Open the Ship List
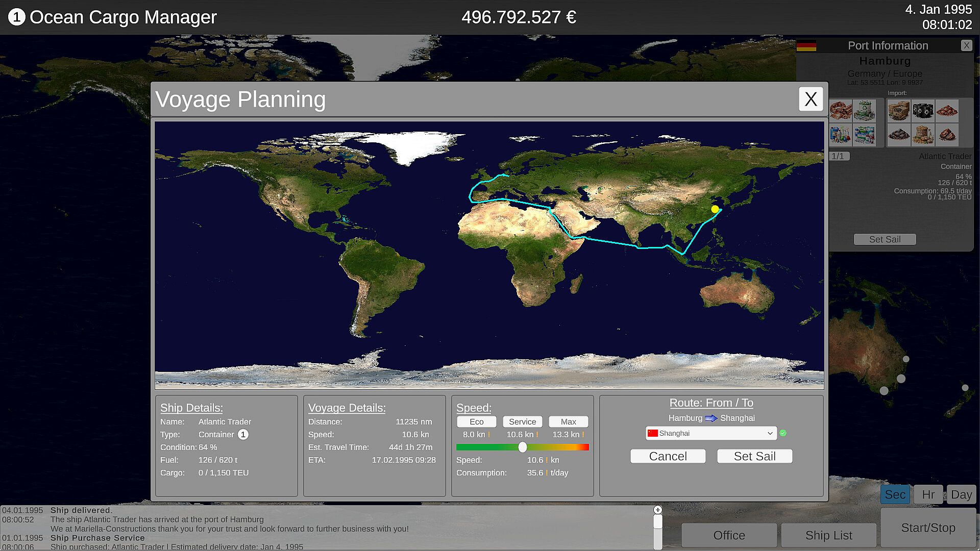This screenshot has width=980, height=551. click(828, 535)
